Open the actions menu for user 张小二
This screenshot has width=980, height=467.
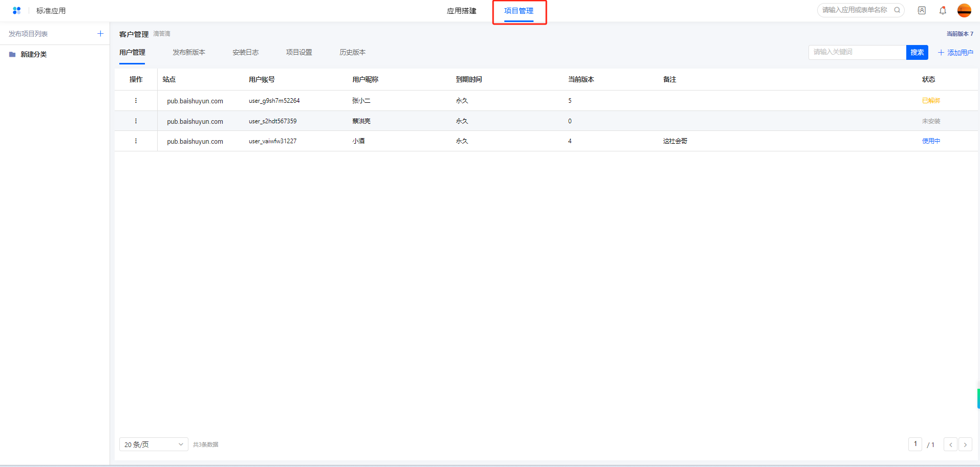click(x=136, y=101)
